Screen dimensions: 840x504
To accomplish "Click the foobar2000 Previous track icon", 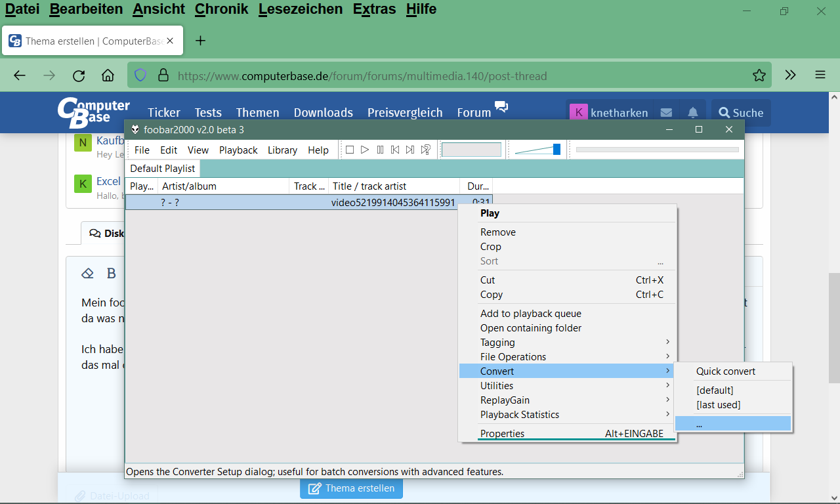I will coord(395,150).
